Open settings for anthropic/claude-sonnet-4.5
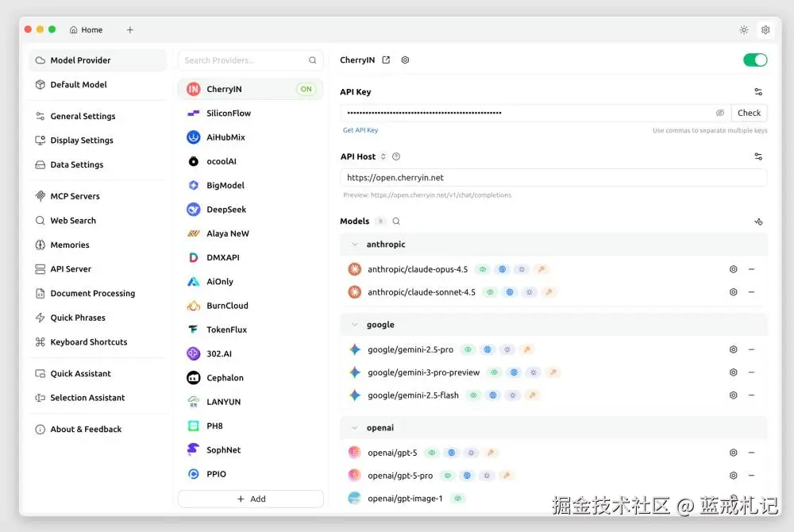Screen dimensions: 794x532 (x=733, y=292)
